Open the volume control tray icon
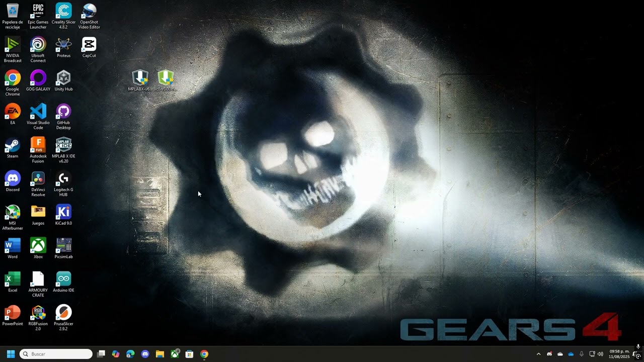The image size is (644, 362). click(x=600, y=354)
